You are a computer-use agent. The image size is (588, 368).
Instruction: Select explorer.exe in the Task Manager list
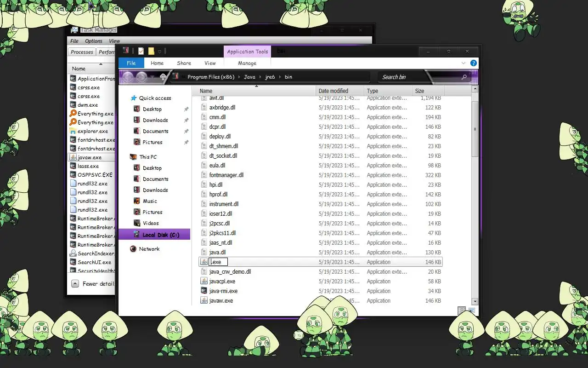point(92,131)
